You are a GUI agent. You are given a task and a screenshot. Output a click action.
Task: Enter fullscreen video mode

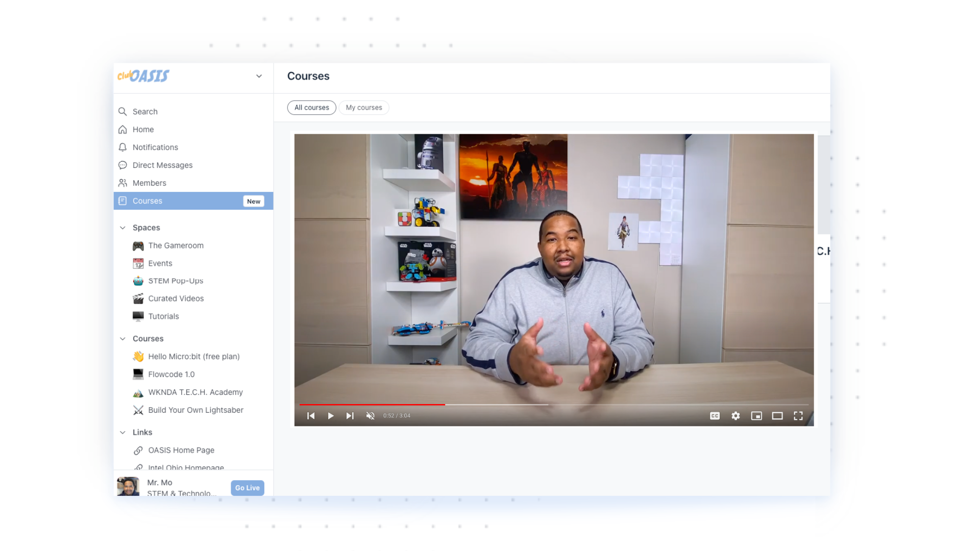coord(798,416)
